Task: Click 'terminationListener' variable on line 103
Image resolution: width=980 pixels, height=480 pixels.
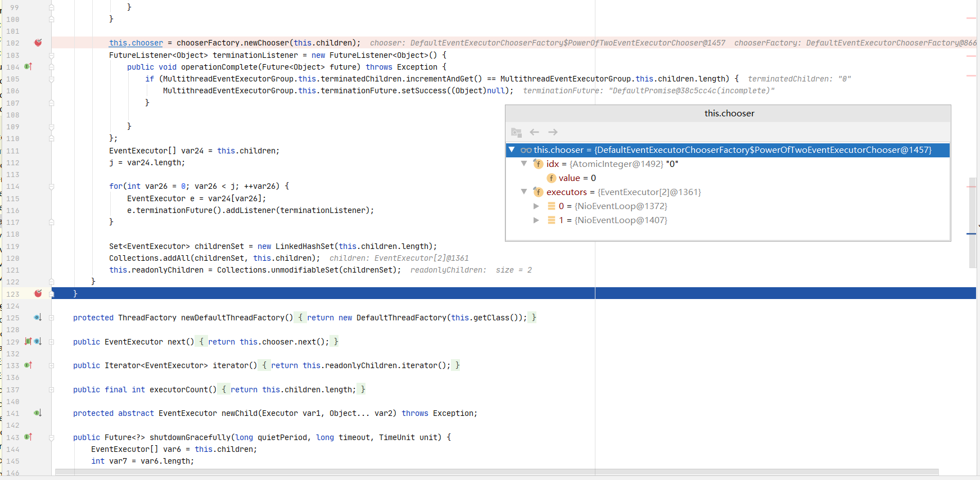Action: pyautogui.click(x=255, y=55)
